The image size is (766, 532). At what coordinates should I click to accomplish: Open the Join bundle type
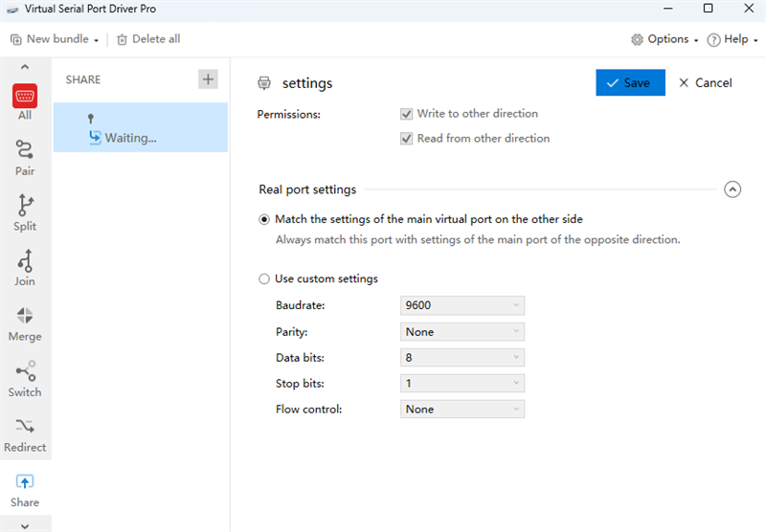tap(25, 268)
